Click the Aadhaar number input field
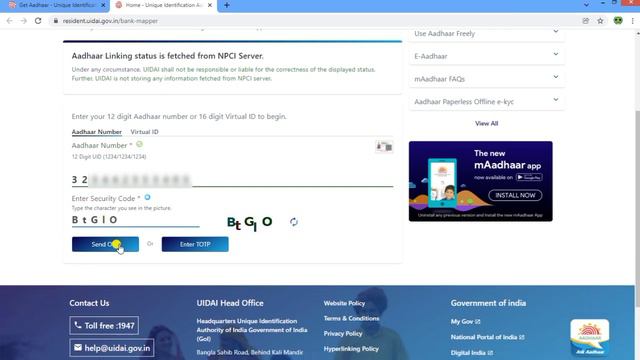The height and width of the screenshot is (360, 640). (232, 180)
